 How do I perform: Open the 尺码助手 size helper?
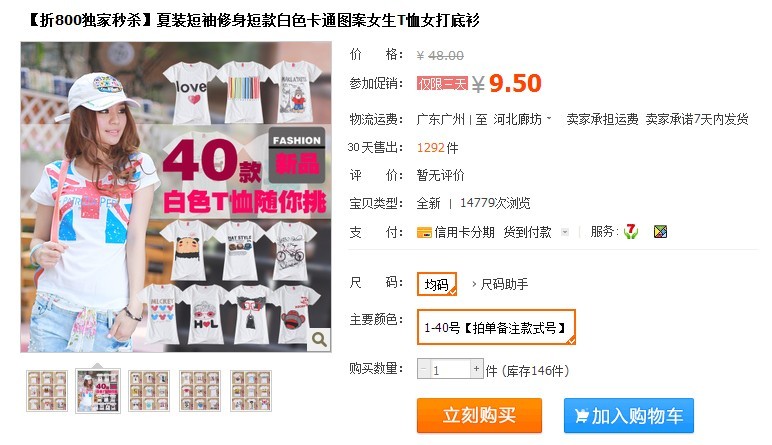(x=500, y=284)
